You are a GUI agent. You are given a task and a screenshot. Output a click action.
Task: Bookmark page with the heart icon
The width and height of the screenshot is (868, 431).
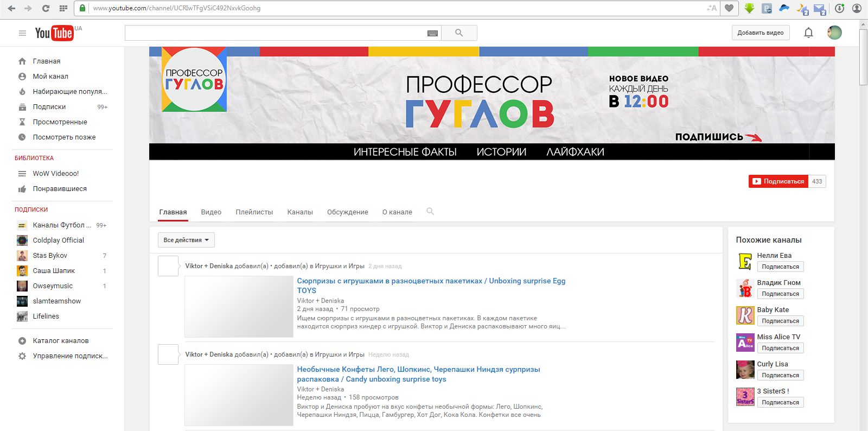pyautogui.click(x=729, y=8)
